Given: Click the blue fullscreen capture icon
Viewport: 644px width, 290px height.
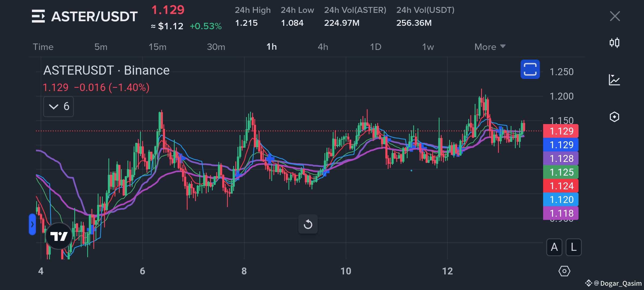Looking at the screenshot, I should (x=530, y=69).
